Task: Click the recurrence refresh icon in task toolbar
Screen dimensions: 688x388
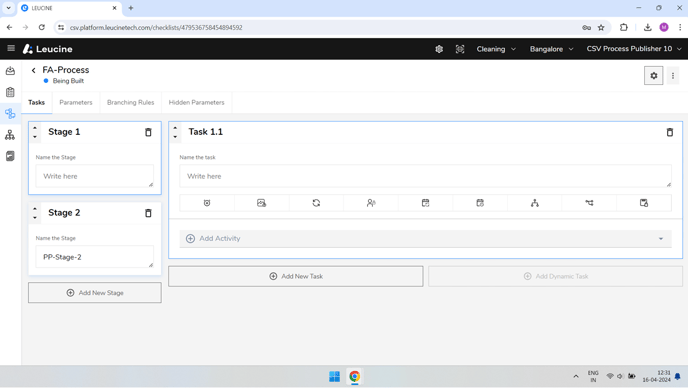Action: pos(316,203)
